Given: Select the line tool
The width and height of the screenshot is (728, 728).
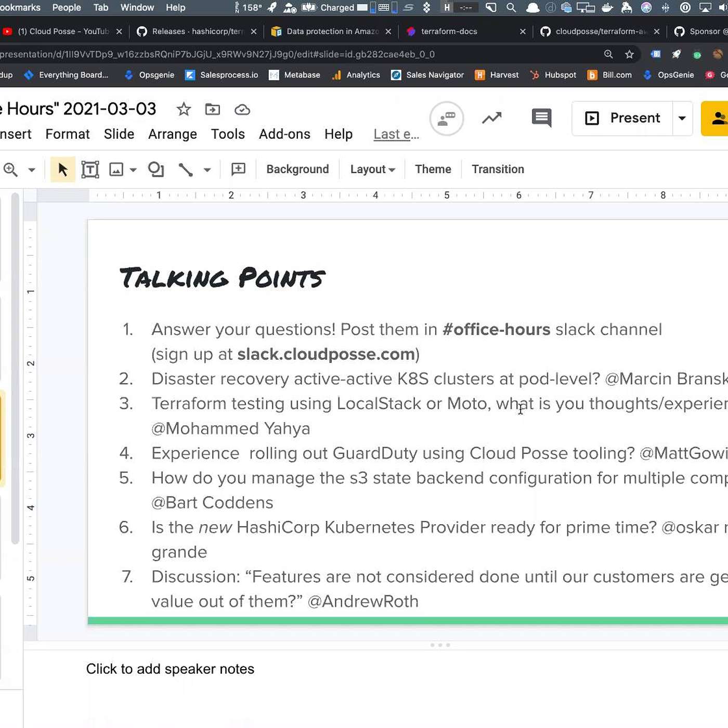Looking at the screenshot, I should [x=186, y=170].
